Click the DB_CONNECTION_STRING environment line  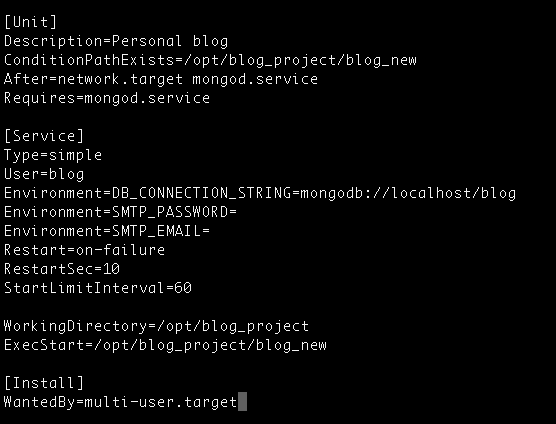260,193
